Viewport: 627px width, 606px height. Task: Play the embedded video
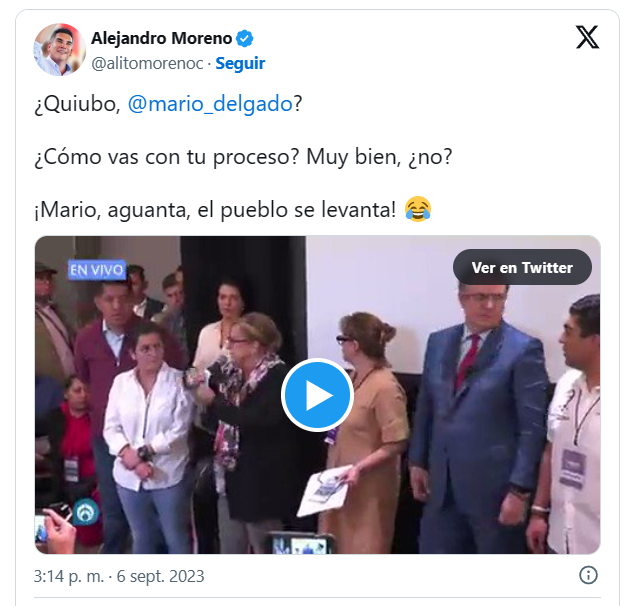(x=317, y=395)
